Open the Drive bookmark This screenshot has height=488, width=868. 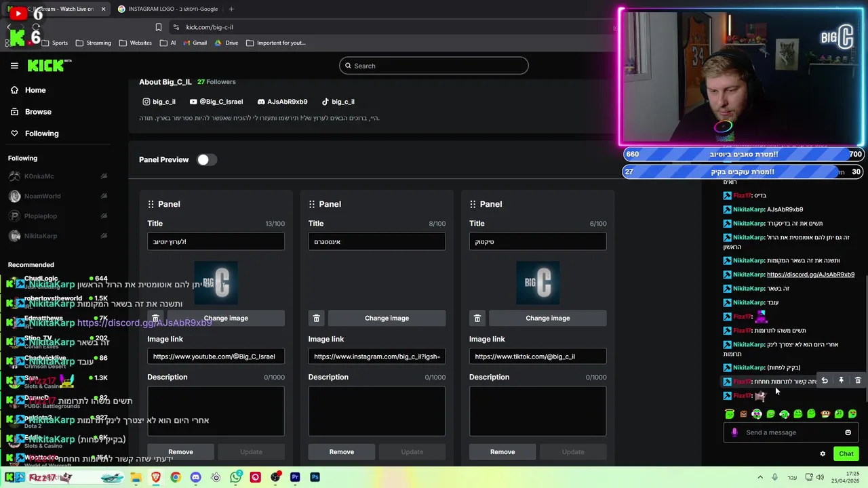coord(226,43)
